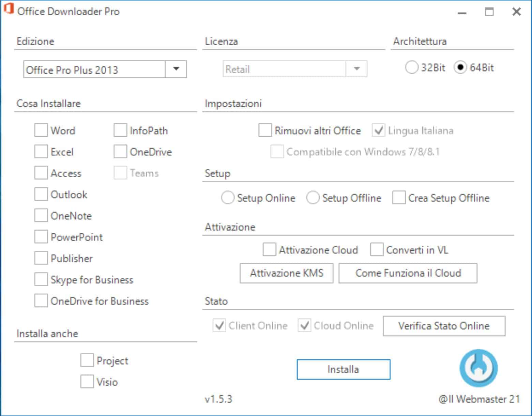Click the v1.5.3 version text
Image resolution: width=532 pixels, height=416 pixels.
click(218, 399)
